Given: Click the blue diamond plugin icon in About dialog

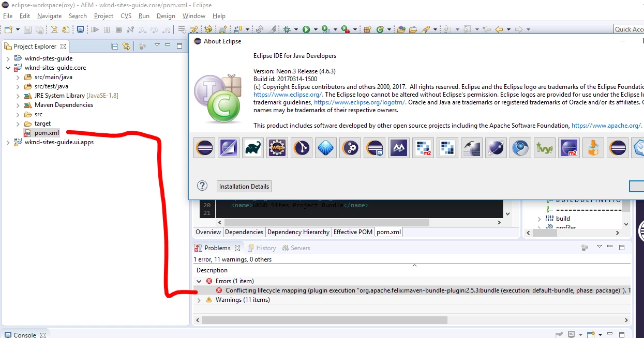Looking at the screenshot, I should 326,148.
